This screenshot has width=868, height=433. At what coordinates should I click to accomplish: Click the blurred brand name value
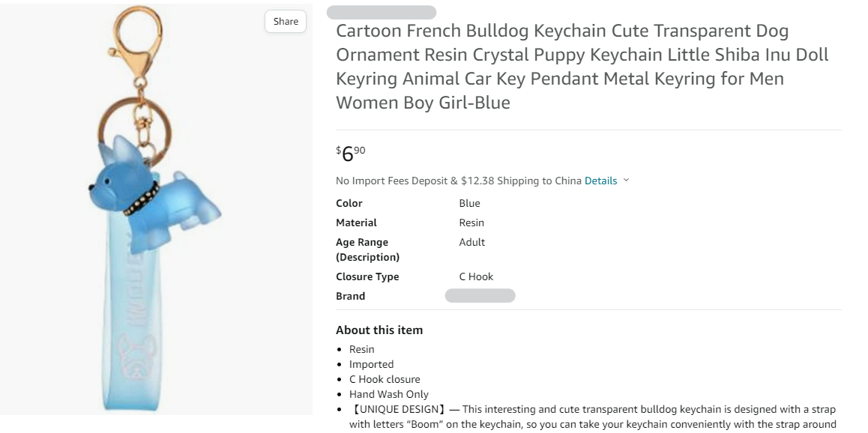[x=480, y=296]
